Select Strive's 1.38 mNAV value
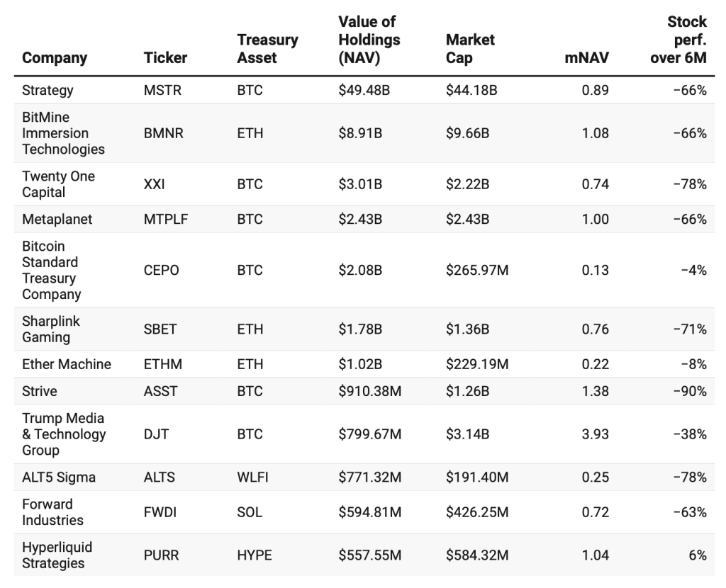The height and width of the screenshot is (588, 726). click(595, 391)
